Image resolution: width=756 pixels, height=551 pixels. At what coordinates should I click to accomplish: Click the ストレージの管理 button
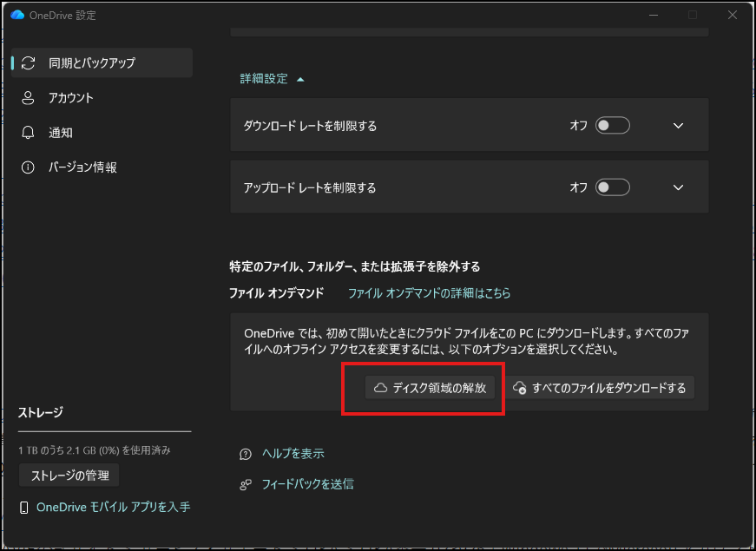click(69, 476)
